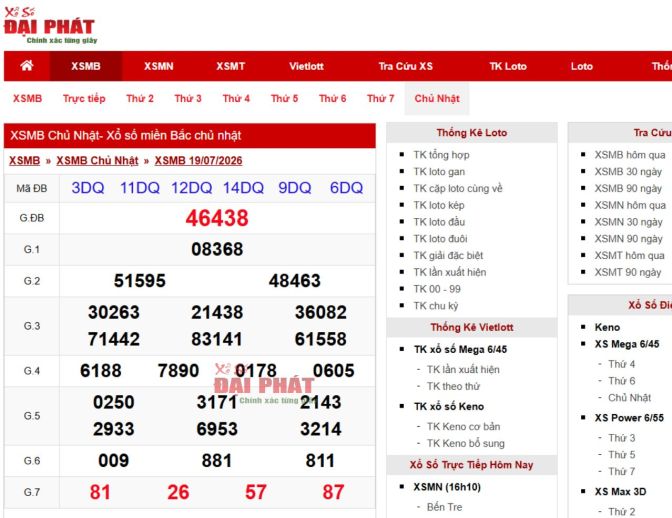The image size is (672, 518).
Task: Click the home icon in red navbar
Action: (27, 66)
